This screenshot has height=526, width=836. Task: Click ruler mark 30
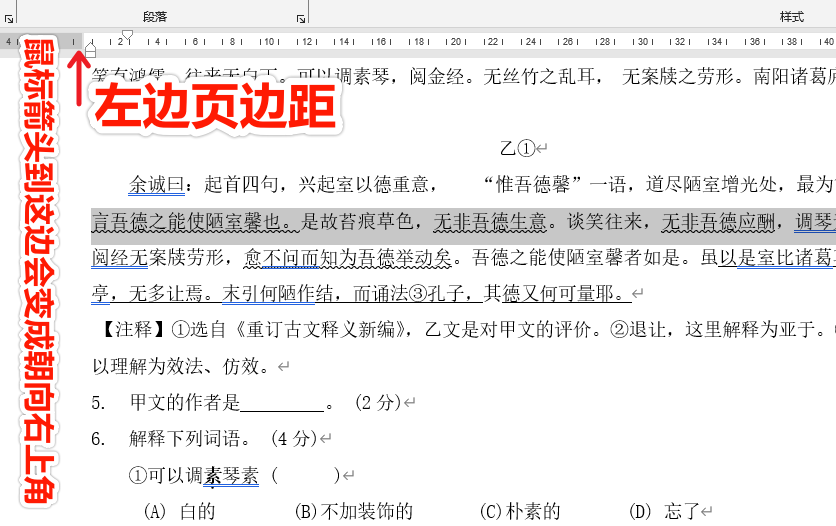point(643,42)
